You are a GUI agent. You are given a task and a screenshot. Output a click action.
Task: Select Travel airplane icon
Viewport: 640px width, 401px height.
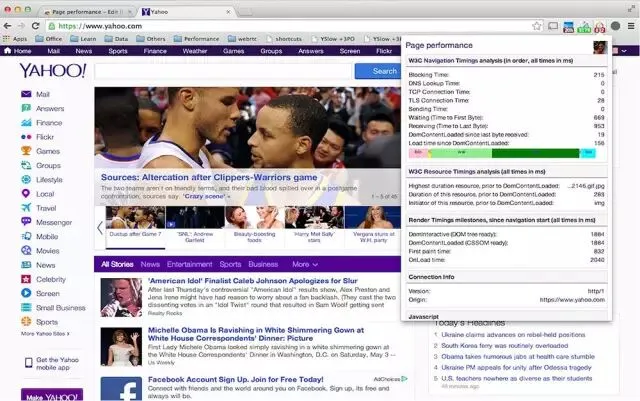coord(26,208)
